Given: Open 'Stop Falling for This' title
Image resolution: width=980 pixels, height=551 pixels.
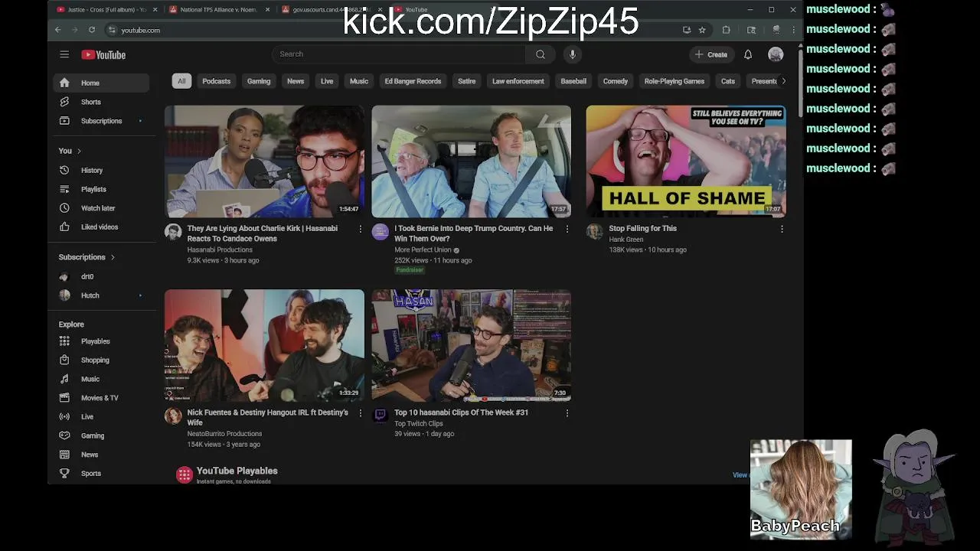Looking at the screenshot, I should pyautogui.click(x=642, y=228).
